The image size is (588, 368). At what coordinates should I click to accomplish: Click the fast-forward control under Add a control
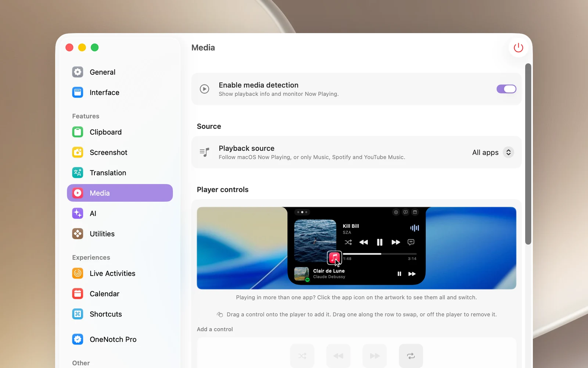(x=374, y=356)
